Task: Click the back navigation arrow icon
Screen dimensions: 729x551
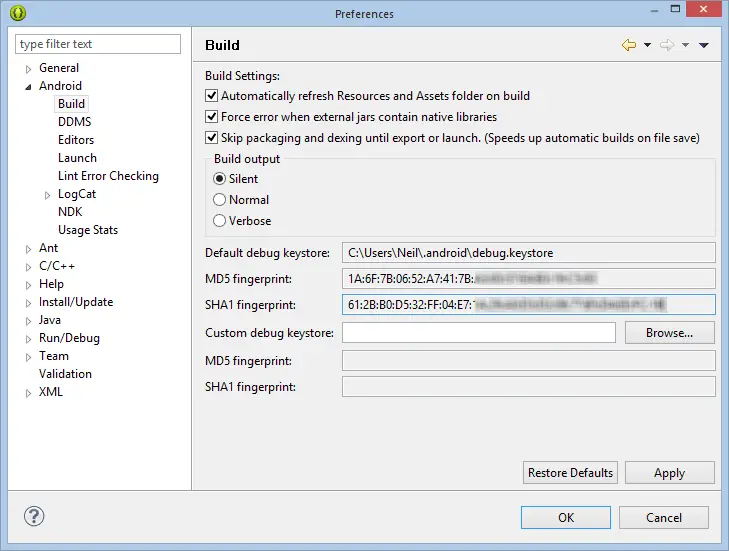Action: (x=628, y=45)
